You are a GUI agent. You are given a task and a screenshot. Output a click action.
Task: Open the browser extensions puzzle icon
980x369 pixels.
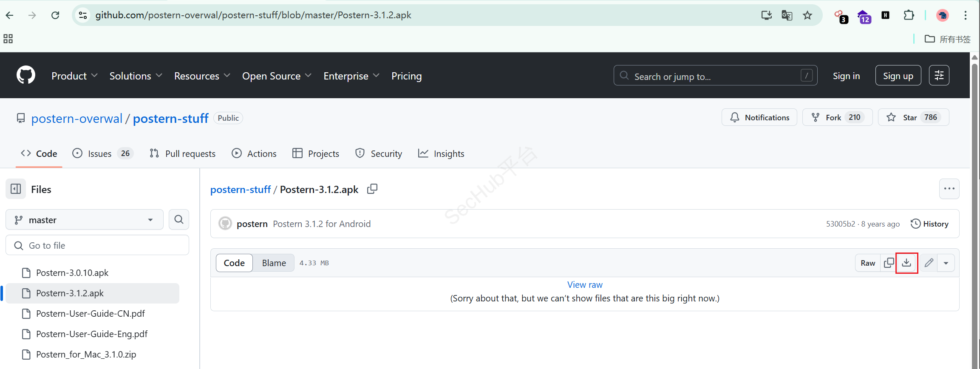coord(909,15)
